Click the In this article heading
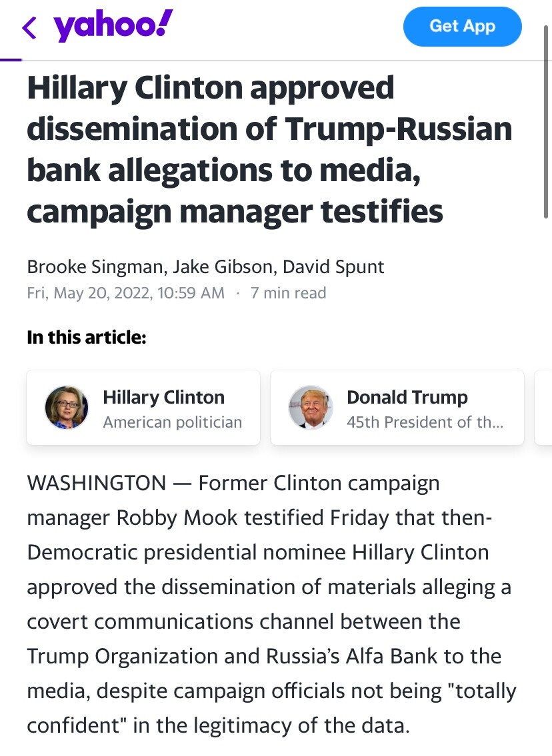Screen dimensions: 552x756 [x=87, y=337]
